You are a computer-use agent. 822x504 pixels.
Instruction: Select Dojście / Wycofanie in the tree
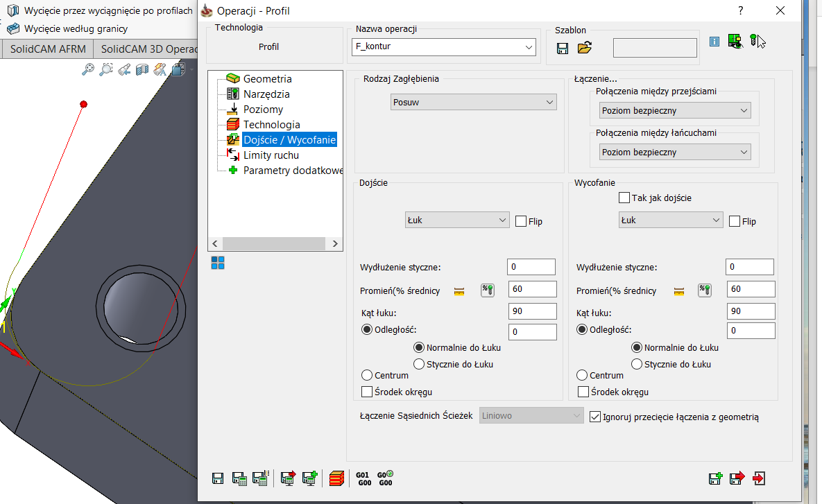click(x=289, y=140)
